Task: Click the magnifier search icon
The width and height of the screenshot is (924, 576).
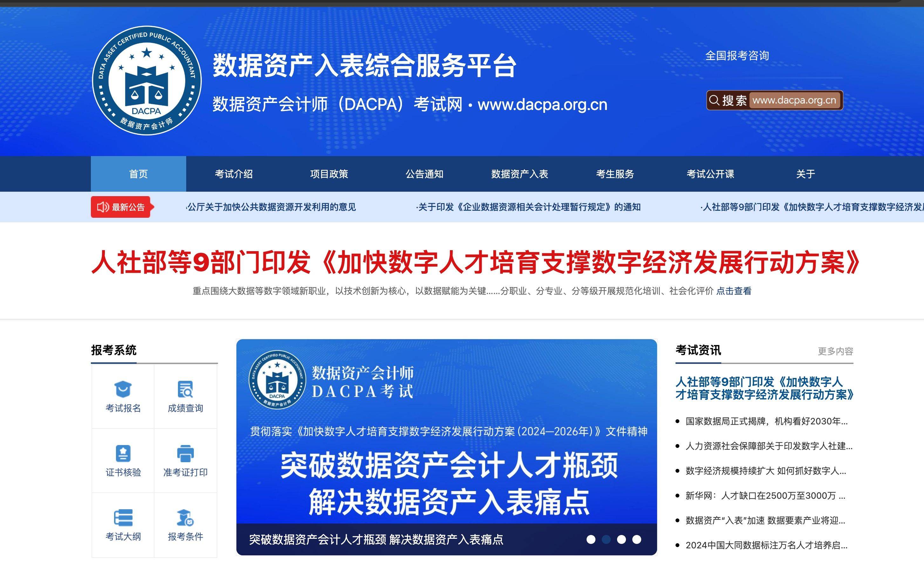Action: tap(714, 100)
